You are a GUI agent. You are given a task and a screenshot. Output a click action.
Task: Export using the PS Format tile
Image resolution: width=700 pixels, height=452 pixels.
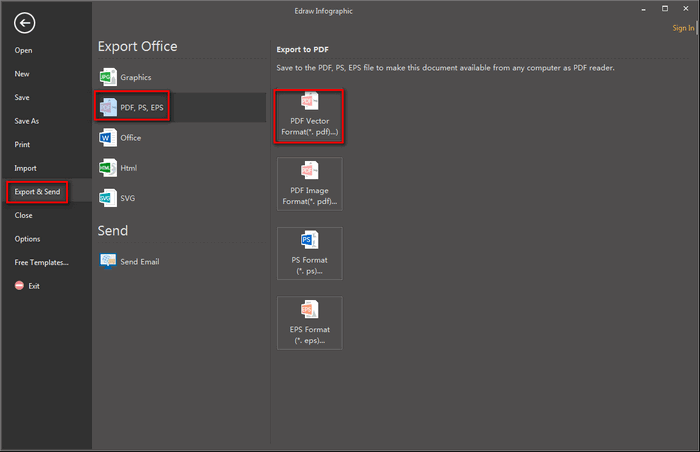pyautogui.click(x=309, y=253)
